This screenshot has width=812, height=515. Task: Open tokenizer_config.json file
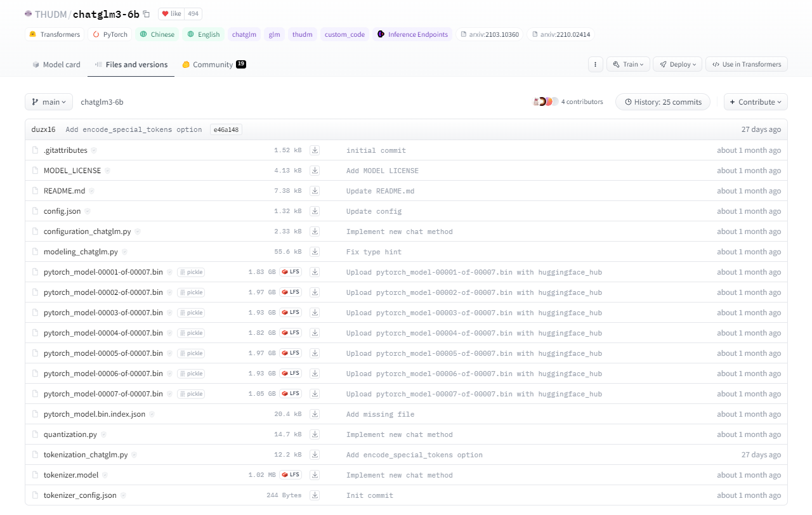[x=80, y=495]
